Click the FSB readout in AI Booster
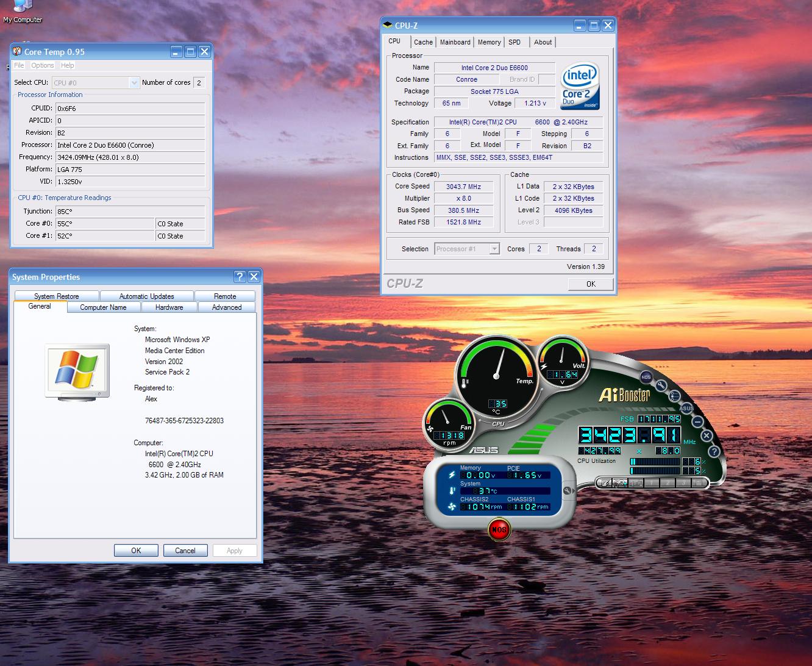812x666 pixels. [x=660, y=419]
